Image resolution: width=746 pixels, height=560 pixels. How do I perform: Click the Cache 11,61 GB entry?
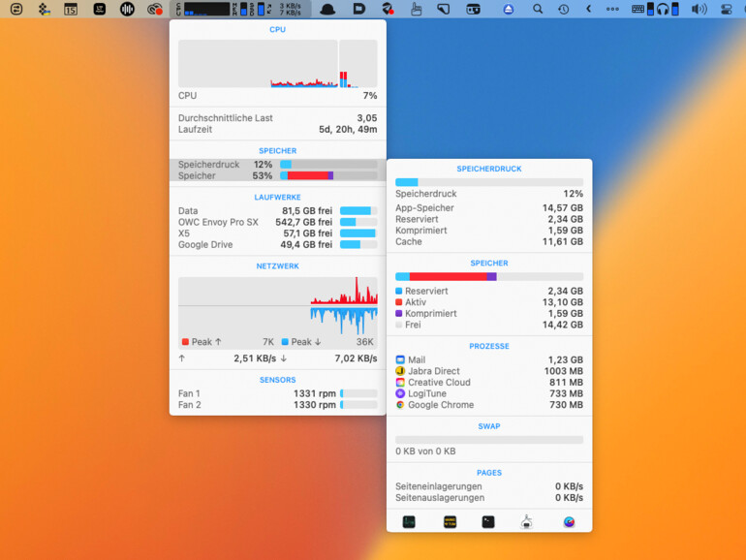pyautogui.click(x=489, y=241)
